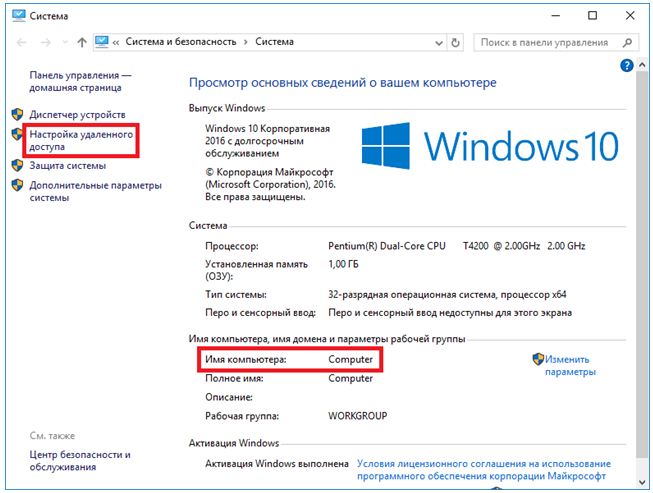The width and height of the screenshot is (653, 493).
Task: Click the '1,00 ГБ' memory value
Action: click(x=343, y=264)
